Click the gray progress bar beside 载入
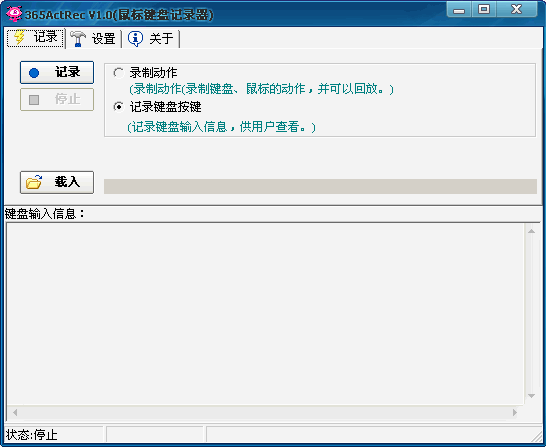The height and width of the screenshot is (447, 546). [320, 186]
